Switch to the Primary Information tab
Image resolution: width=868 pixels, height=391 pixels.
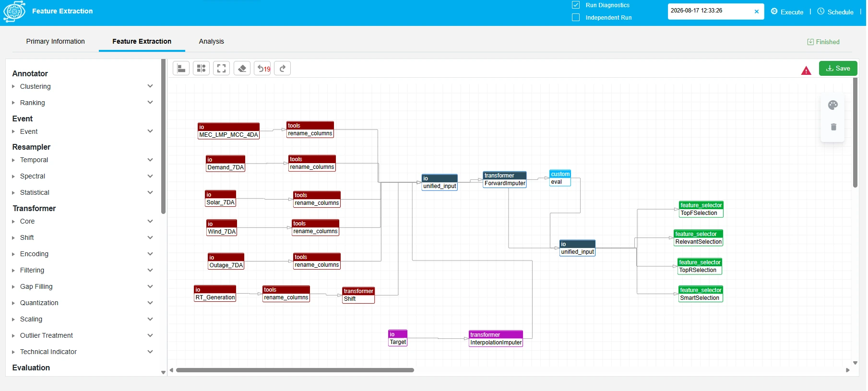tap(56, 41)
